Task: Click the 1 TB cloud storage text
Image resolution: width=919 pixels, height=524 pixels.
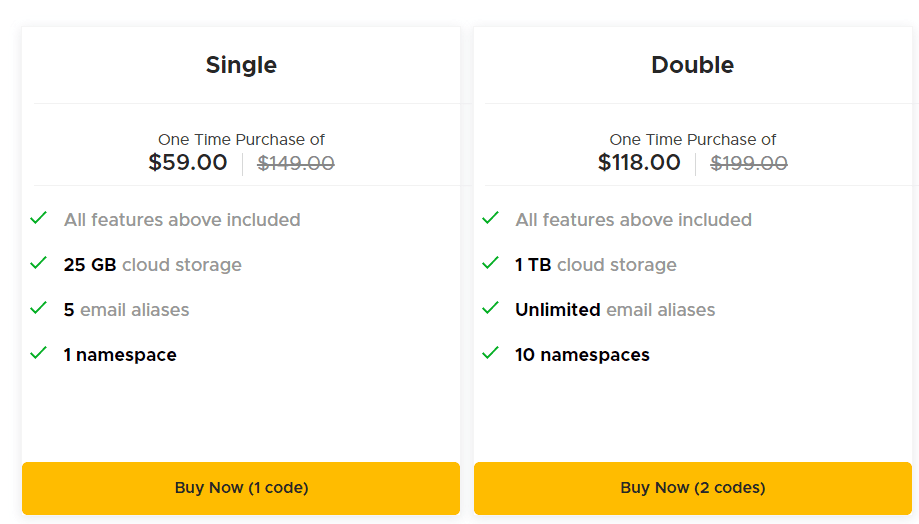Action: pos(596,265)
